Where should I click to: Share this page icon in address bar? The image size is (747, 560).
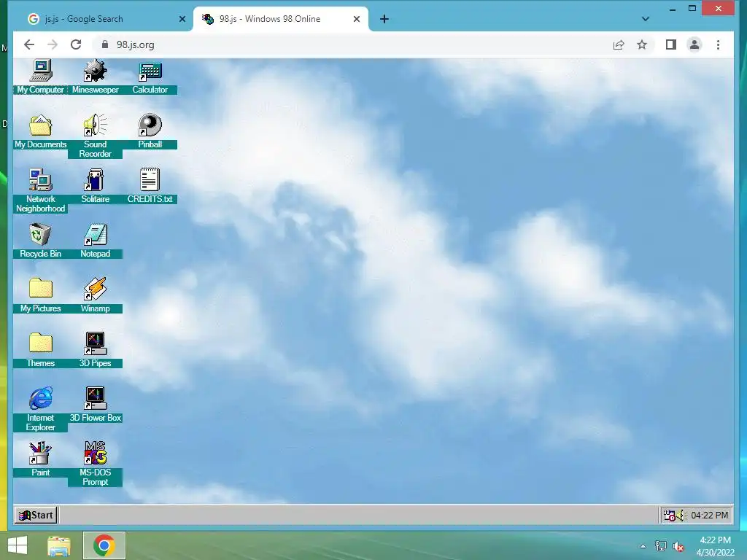(619, 44)
